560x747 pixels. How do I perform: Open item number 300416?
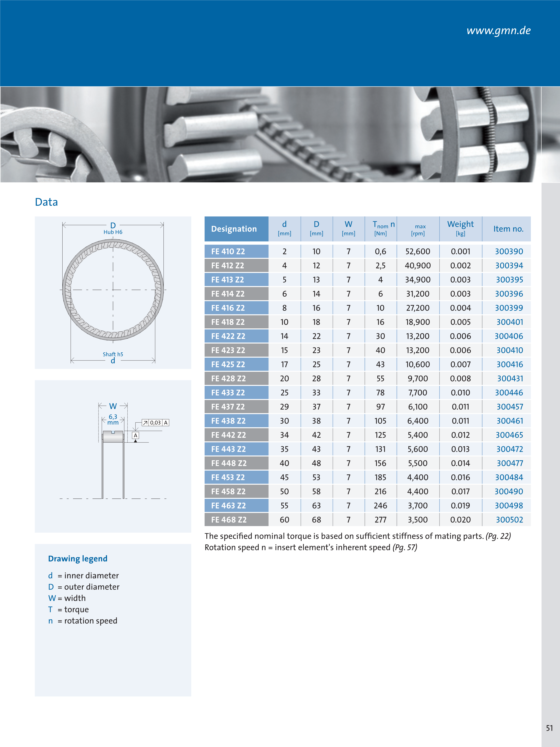[x=509, y=364]
